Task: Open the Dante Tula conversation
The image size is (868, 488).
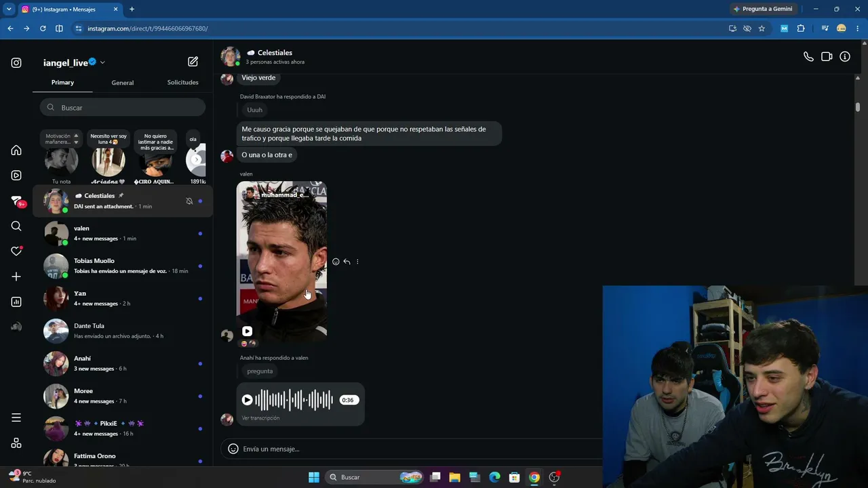Action: [x=123, y=331]
